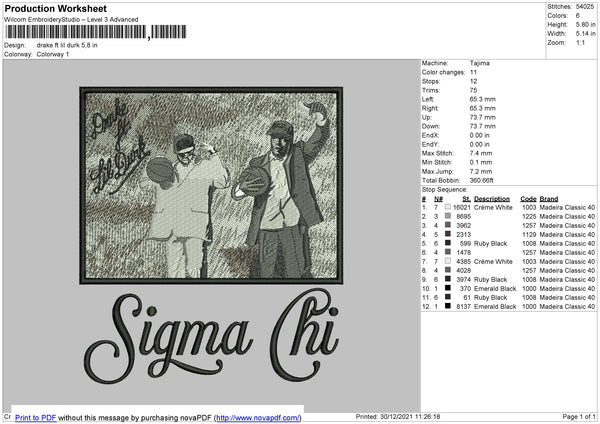Select code 1225 in stop row 2
Screen dimensions: 600x424
point(529,217)
